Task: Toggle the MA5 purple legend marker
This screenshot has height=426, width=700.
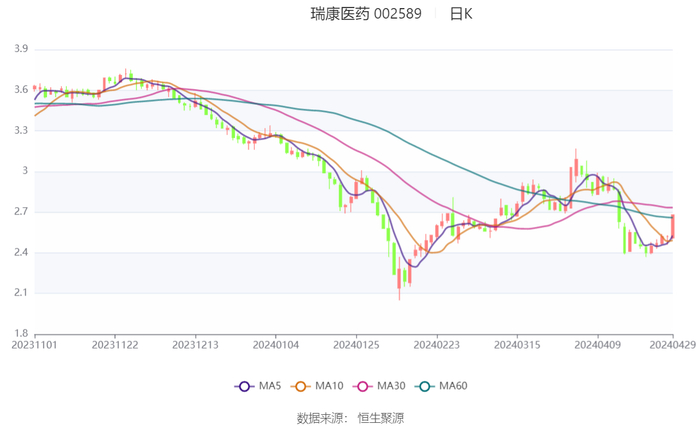Action: 244,386
